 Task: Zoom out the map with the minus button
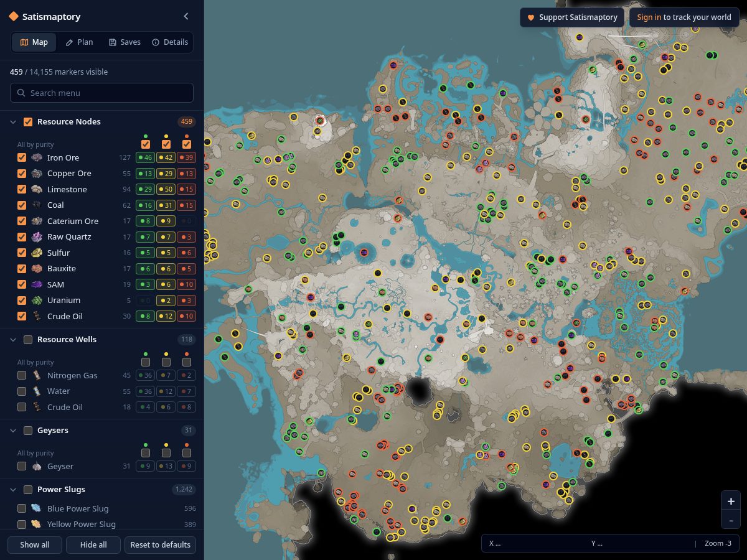731,520
